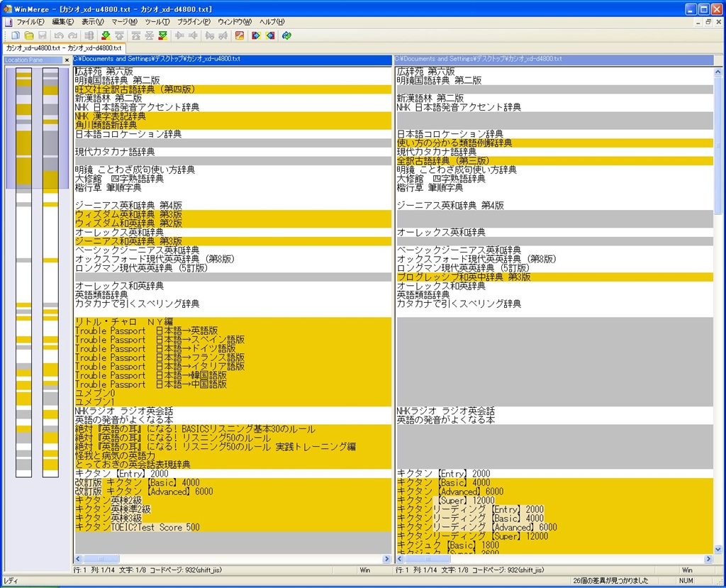Click left pane horizontal scroll right arrow
The image size is (726, 588).
(x=387, y=559)
